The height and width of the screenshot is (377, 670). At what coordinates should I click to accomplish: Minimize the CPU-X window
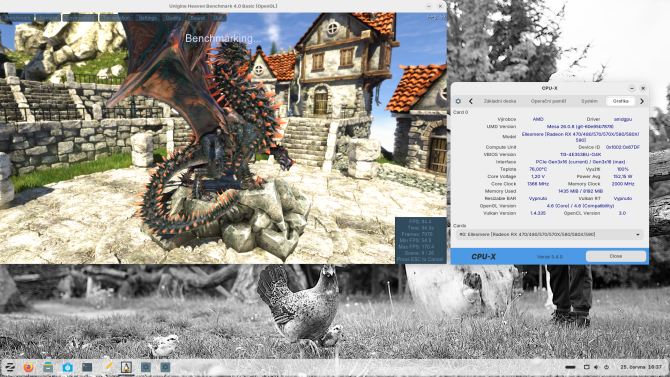632,88
